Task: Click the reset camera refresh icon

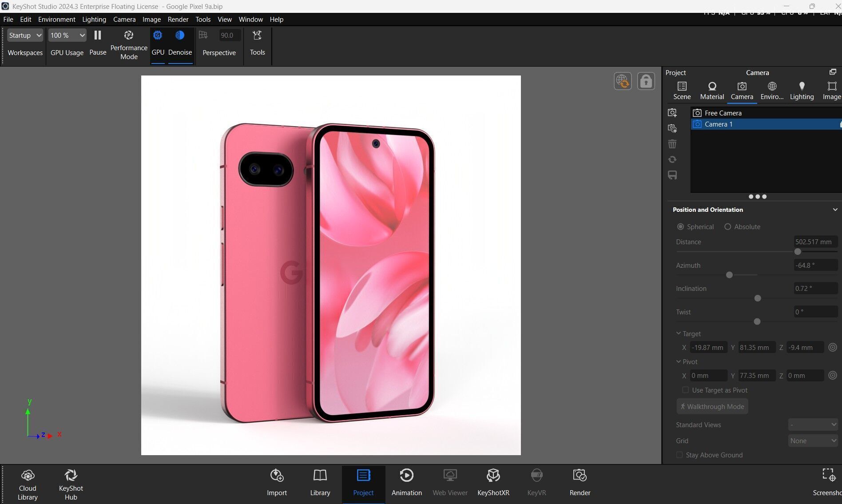Action: pyautogui.click(x=672, y=159)
